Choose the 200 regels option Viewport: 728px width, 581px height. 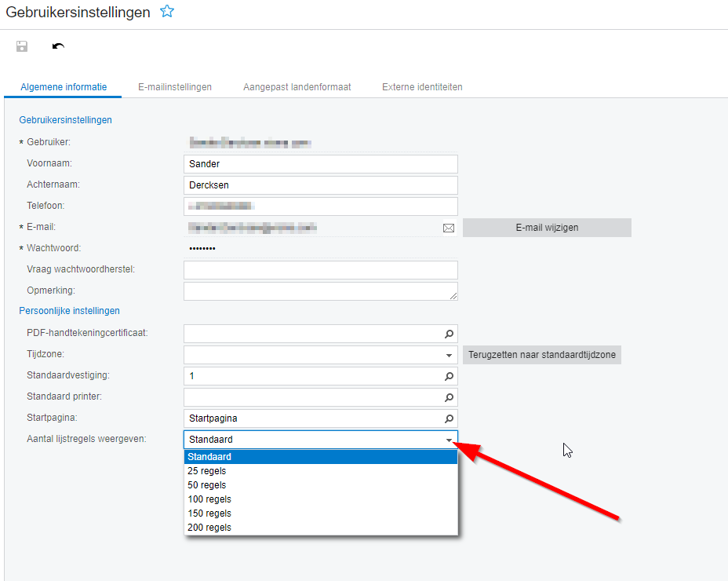tap(209, 528)
